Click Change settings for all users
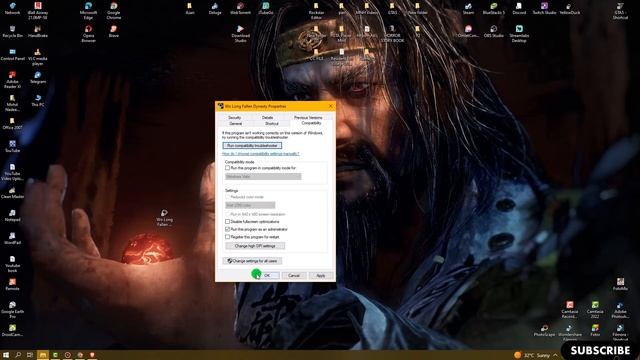The width and height of the screenshot is (640, 360). [x=252, y=261]
